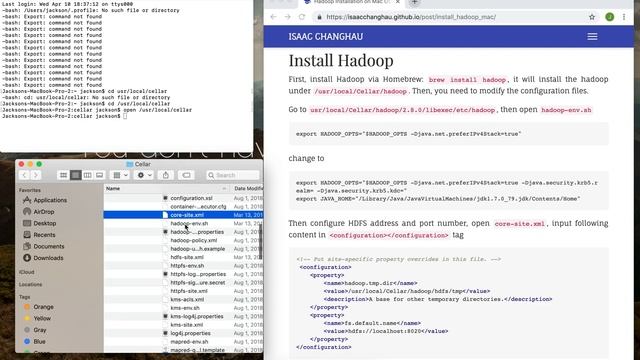Viewport: 640px width, 360px height.
Task: Open browser three-dot menu
Action: 624,17
